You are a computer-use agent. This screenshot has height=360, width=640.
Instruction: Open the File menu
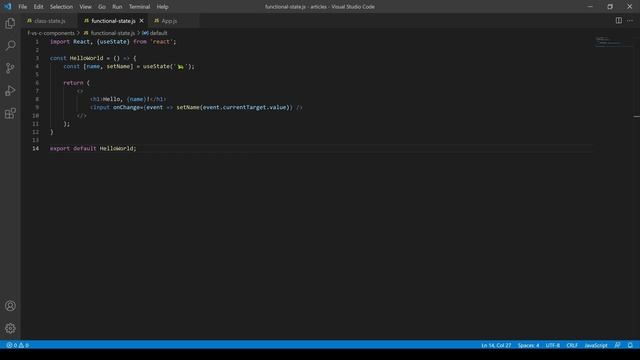pyautogui.click(x=22, y=7)
